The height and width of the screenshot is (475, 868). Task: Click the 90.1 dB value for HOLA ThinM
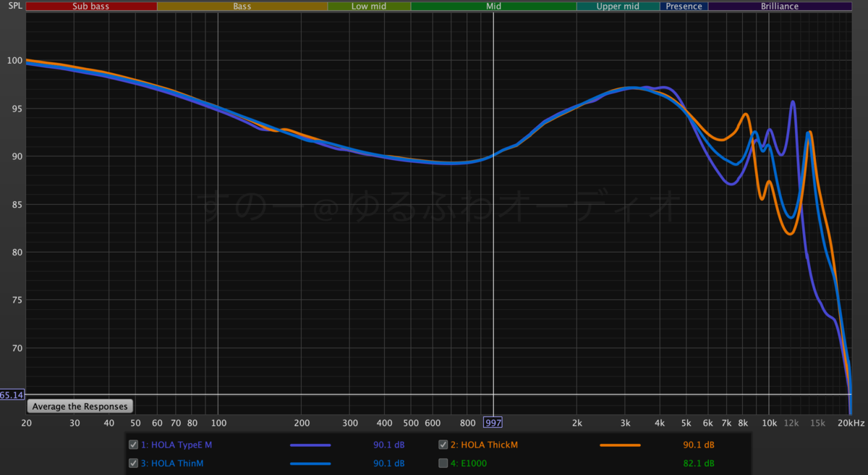389,463
